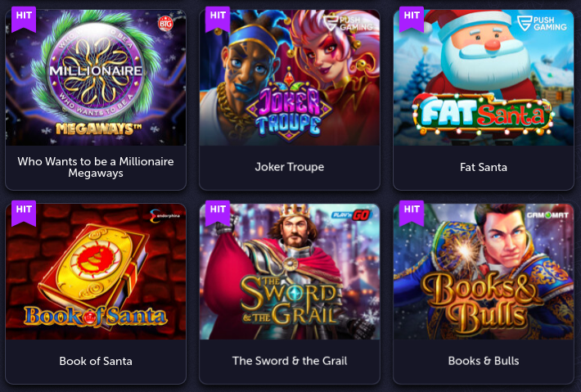Open The Sword & the Grail artwork
Screen dimensions: 581x392
pos(290,272)
